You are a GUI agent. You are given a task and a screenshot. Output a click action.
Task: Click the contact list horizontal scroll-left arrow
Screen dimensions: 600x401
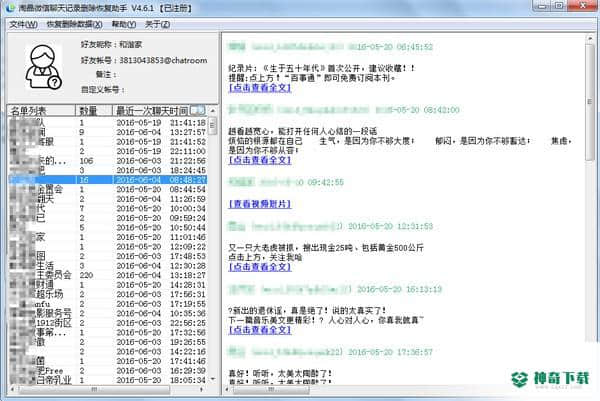click(13, 390)
